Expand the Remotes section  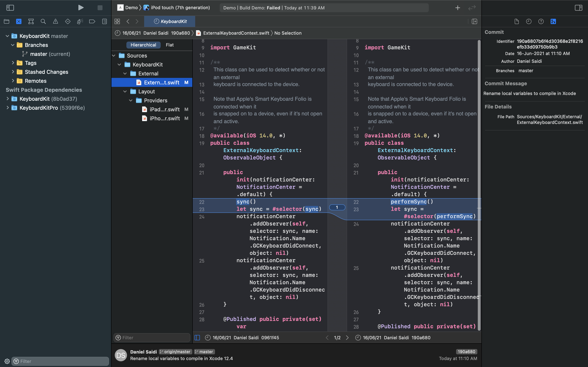[13, 81]
